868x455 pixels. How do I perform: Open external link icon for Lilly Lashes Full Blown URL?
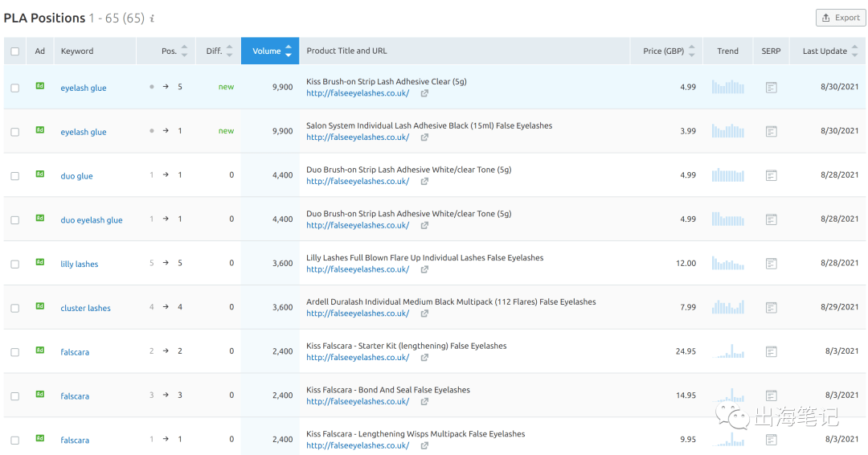coord(424,269)
